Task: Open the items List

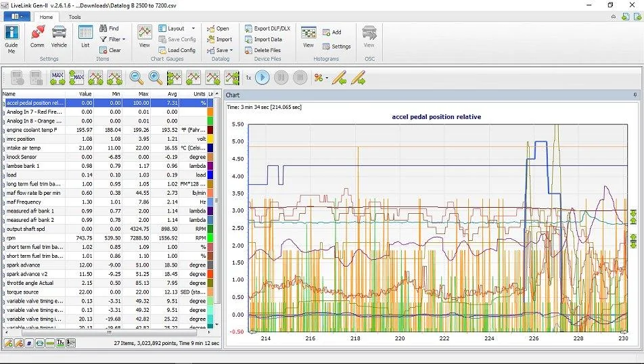Action: pos(85,37)
